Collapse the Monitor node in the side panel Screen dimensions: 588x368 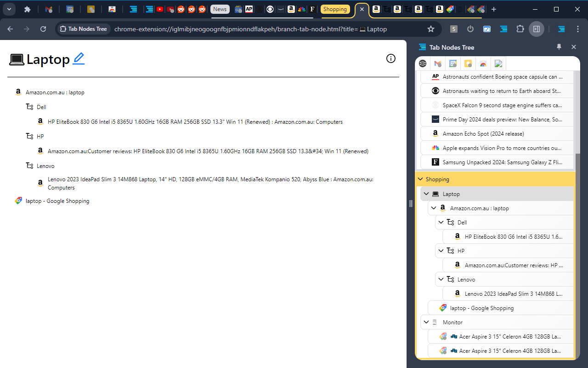(x=426, y=322)
